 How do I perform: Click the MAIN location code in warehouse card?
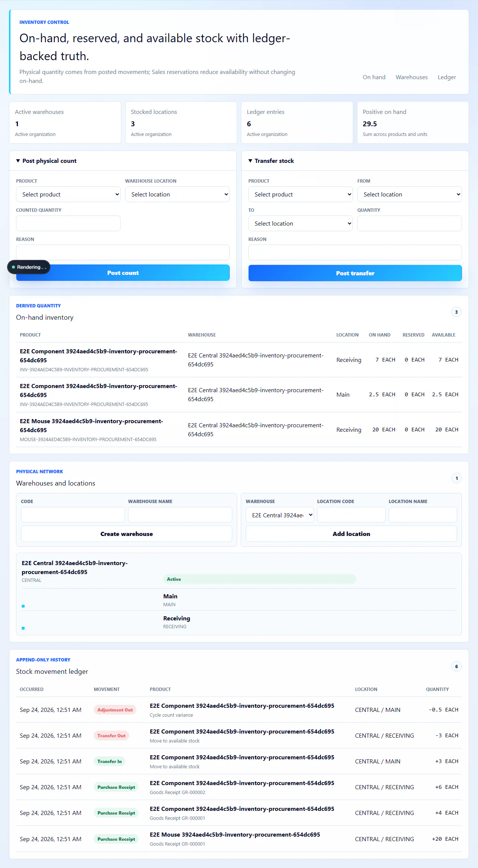click(169, 604)
